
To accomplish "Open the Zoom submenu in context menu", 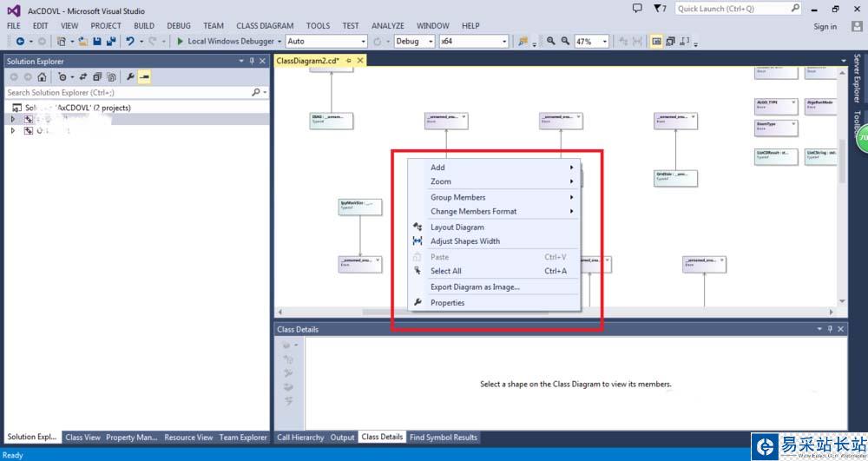I will [x=495, y=181].
